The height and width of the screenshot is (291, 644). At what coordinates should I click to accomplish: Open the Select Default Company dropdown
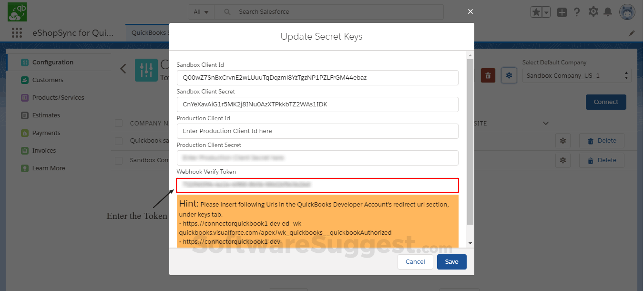point(577,75)
